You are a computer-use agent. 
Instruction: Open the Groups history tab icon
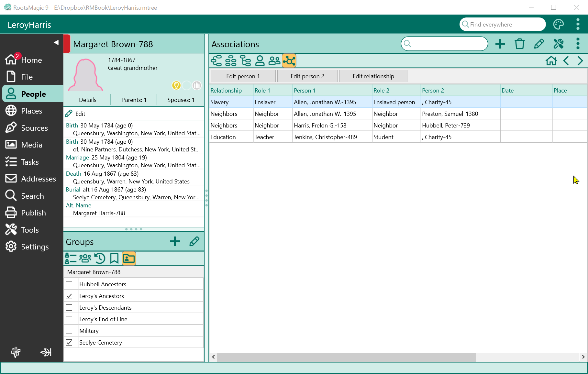pyautogui.click(x=100, y=258)
